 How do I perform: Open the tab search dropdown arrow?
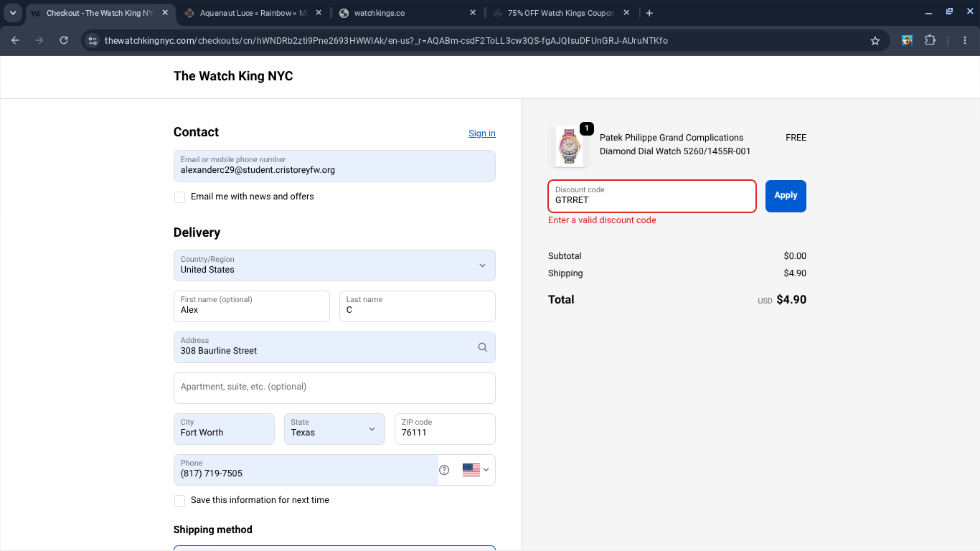point(13,13)
